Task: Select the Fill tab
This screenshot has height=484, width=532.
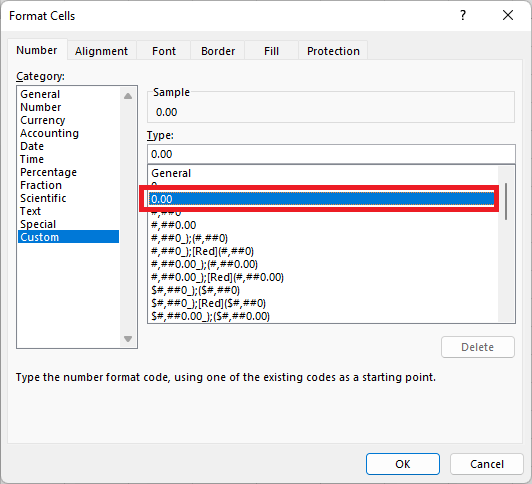Action: coord(271,51)
